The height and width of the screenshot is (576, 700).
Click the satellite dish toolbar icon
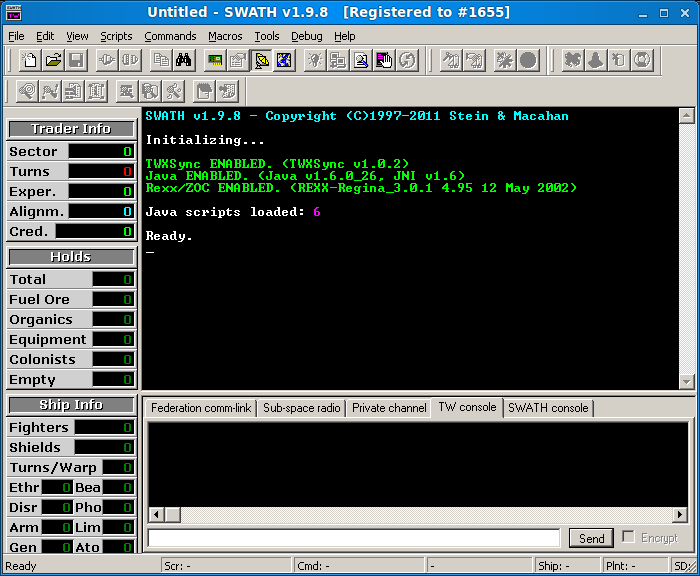[262, 61]
